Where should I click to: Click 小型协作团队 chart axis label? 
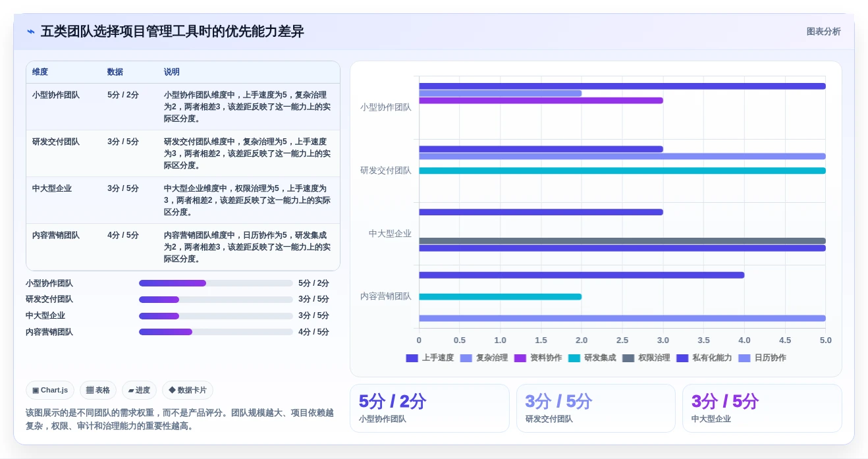pyautogui.click(x=386, y=107)
